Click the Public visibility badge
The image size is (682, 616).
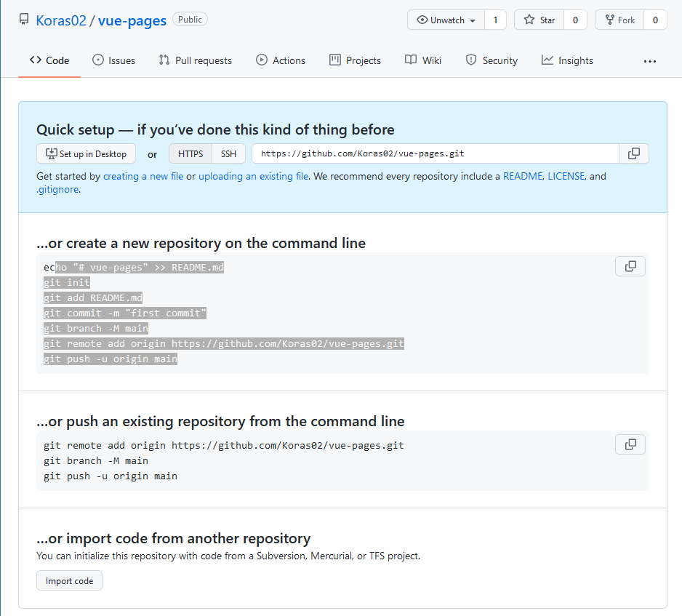coord(190,20)
